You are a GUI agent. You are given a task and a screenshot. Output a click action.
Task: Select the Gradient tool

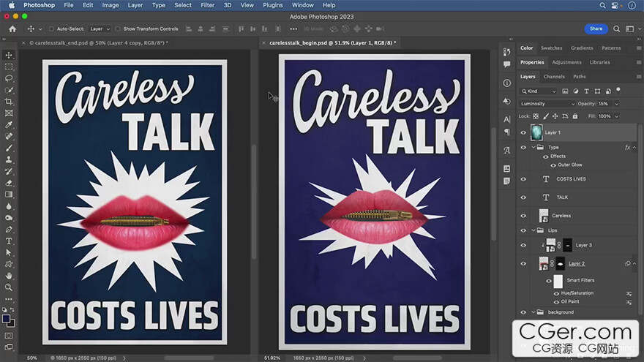coord(9,194)
